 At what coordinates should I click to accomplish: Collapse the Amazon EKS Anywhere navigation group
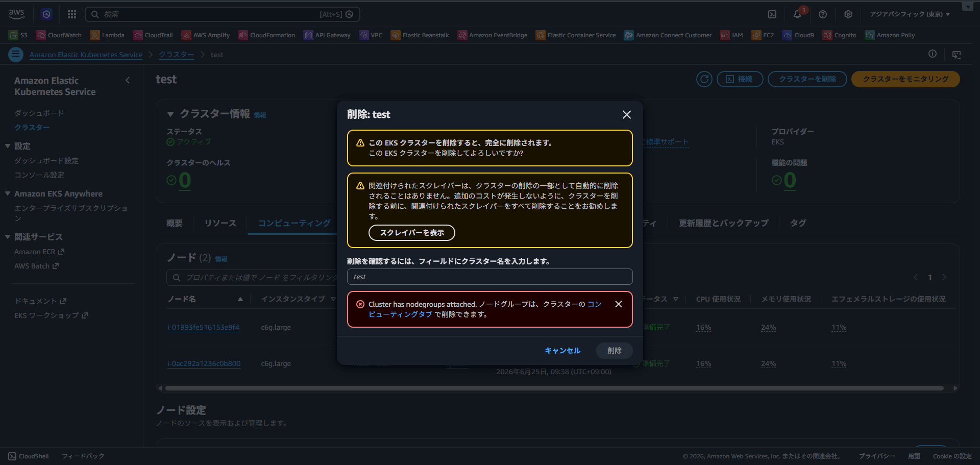click(8, 194)
